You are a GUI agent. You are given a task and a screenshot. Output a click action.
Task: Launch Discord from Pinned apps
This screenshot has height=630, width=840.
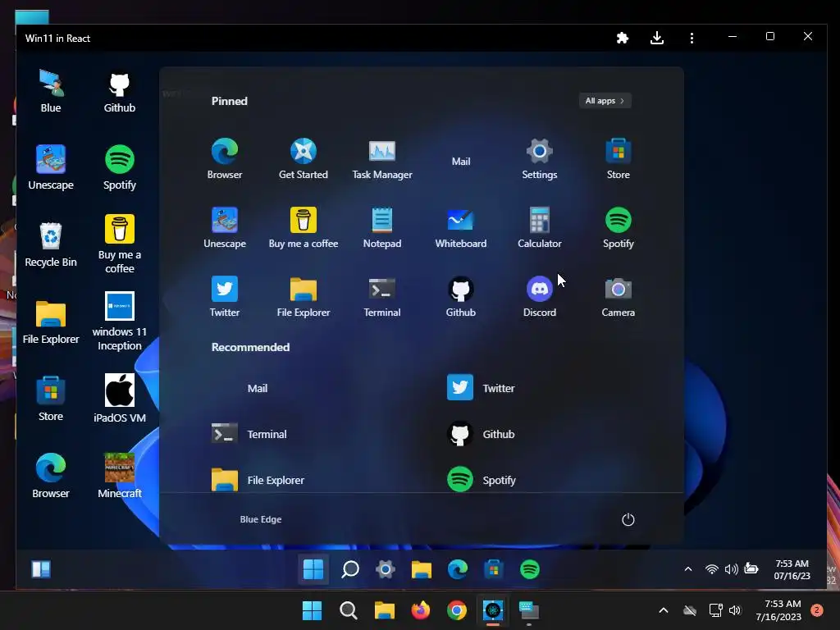coord(540,297)
